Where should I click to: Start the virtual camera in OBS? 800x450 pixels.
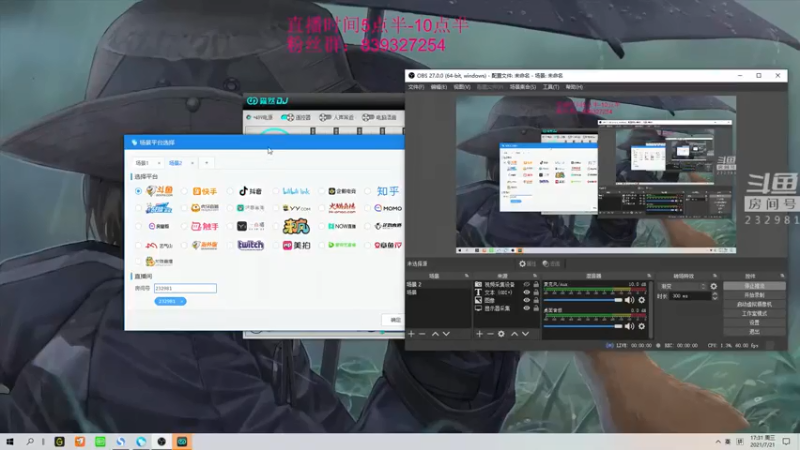pyautogui.click(x=754, y=305)
